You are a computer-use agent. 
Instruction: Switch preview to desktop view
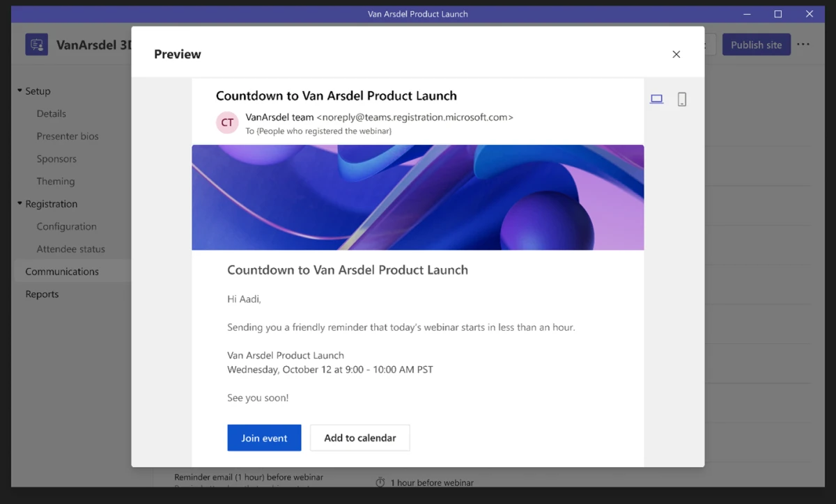pos(656,98)
